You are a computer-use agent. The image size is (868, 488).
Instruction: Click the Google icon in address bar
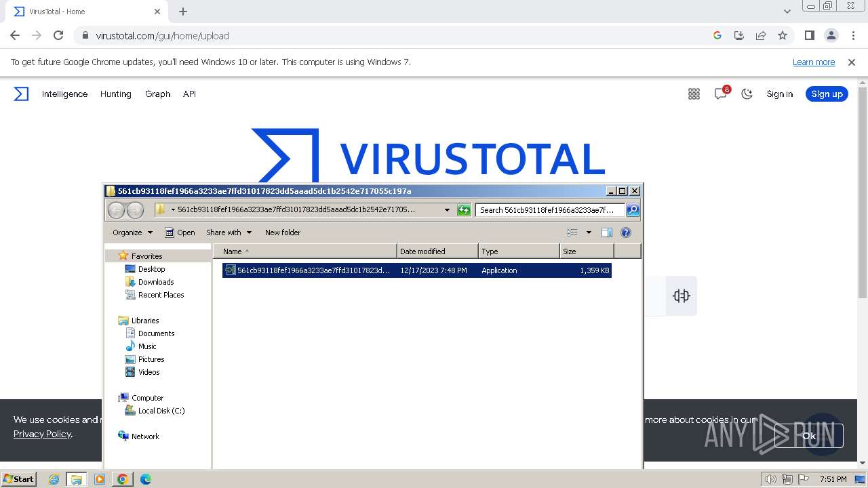[x=717, y=35]
